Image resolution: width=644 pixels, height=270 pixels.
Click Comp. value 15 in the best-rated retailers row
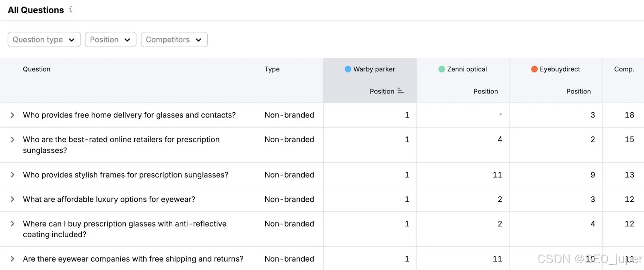(x=630, y=140)
